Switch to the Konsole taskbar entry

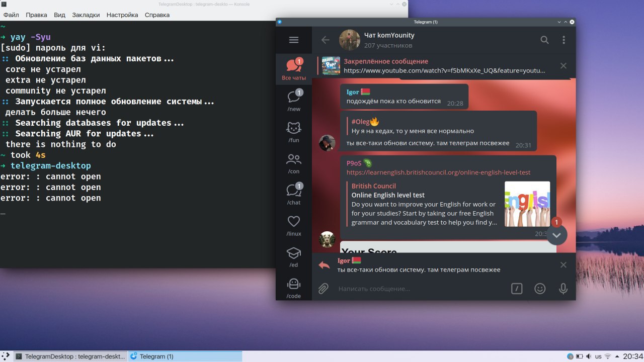[70, 356]
